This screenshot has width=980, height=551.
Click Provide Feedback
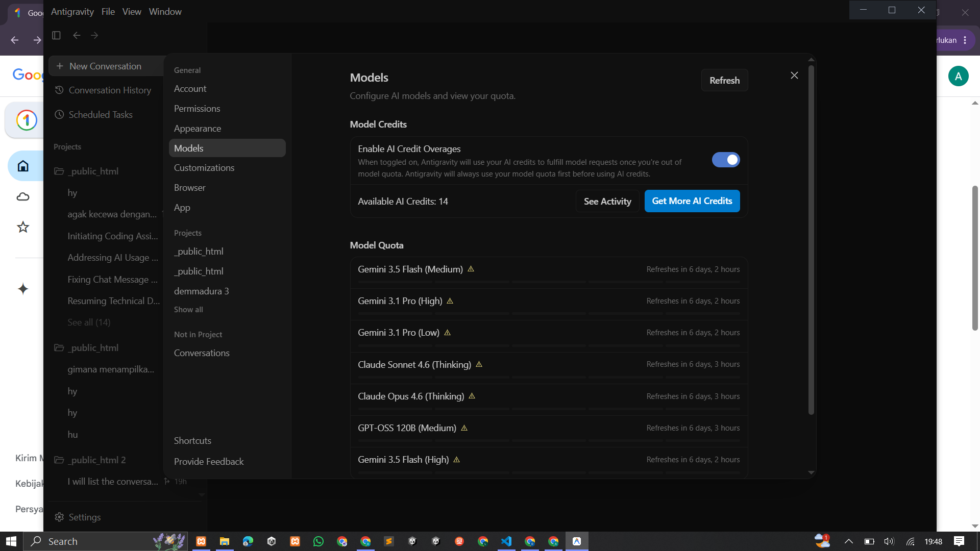point(227,462)
